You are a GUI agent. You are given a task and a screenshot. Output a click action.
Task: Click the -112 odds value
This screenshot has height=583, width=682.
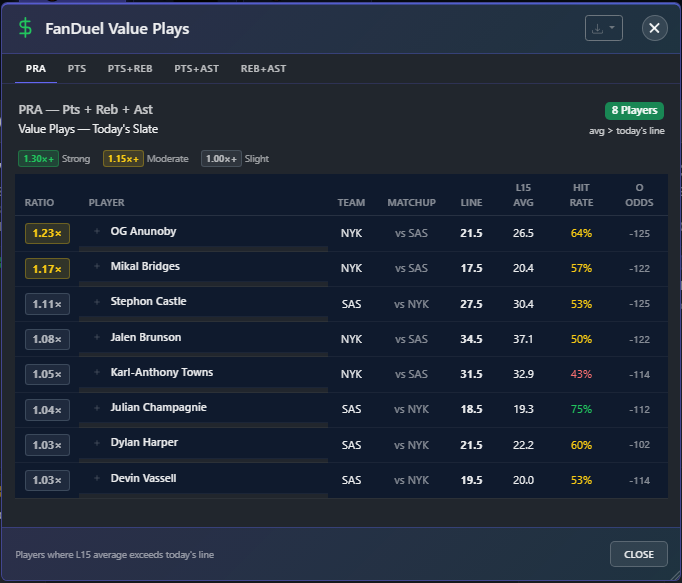pyautogui.click(x=639, y=409)
